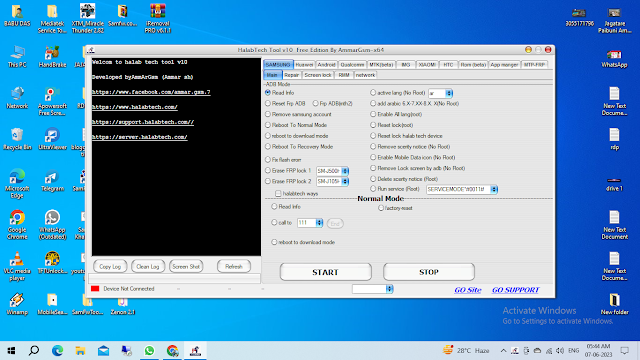Switch to Huawei tab
The width and height of the screenshot is (640, 360).
[304, 64]
